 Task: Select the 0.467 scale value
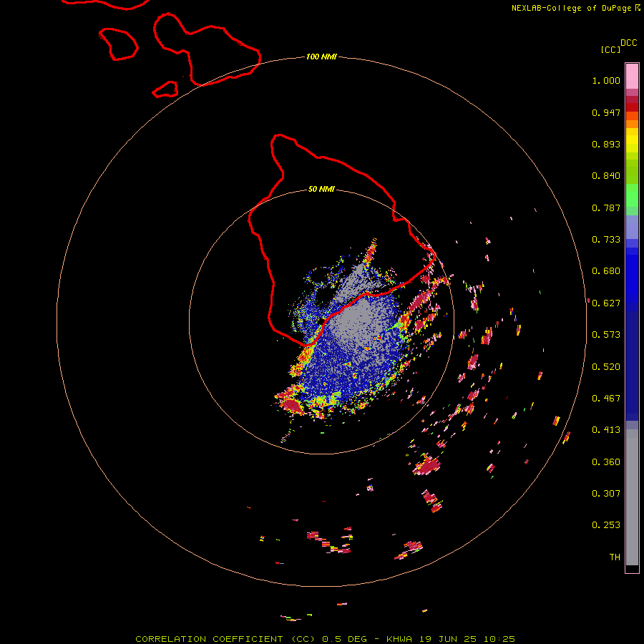point(606,399)
